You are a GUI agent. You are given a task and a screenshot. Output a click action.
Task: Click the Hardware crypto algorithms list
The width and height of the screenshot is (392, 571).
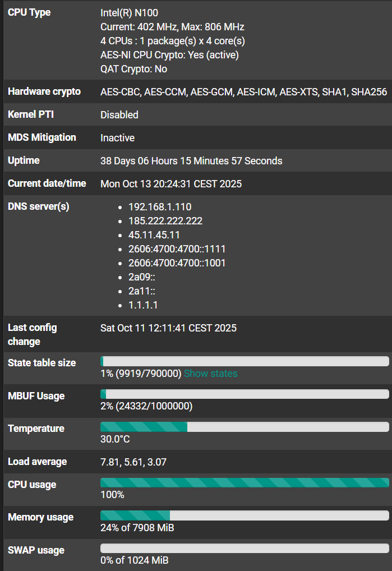click(243, 92)
